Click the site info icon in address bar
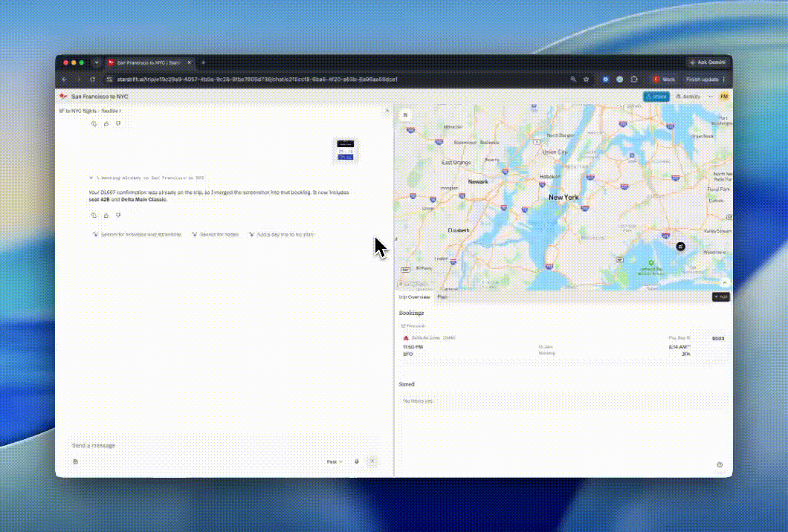This screenshot has height=532, width=788. 109,80
